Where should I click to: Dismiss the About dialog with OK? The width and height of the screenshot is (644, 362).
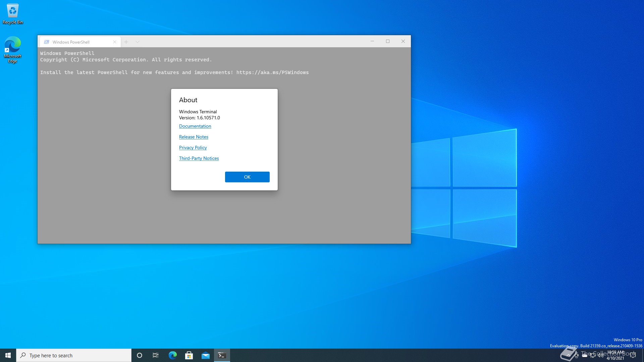click(x=247, y=177)
